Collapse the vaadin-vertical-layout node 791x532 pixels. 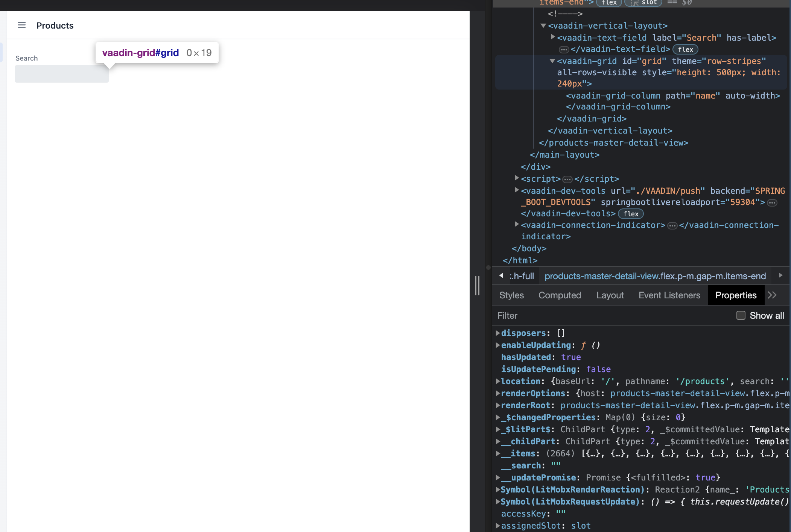click(543, 26)
